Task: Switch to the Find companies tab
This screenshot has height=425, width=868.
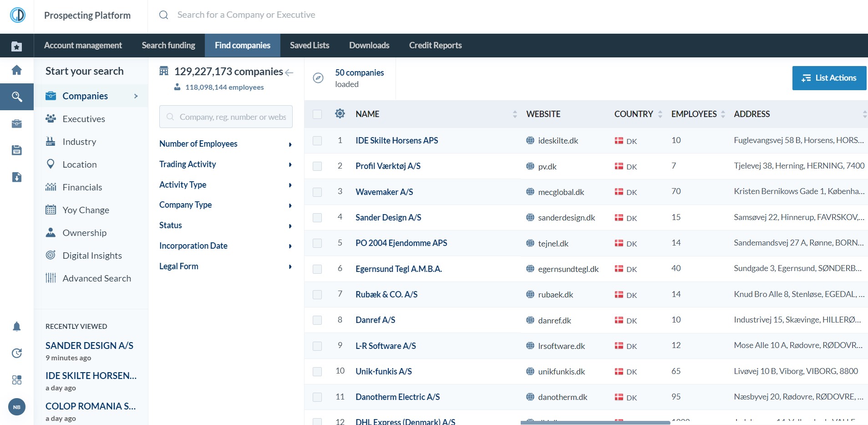Action: tap(242, 45)
